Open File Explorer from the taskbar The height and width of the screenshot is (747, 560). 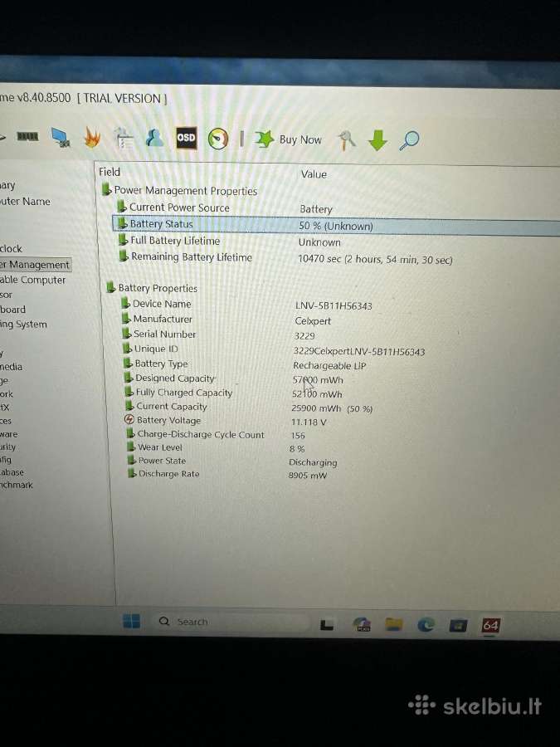394,623
